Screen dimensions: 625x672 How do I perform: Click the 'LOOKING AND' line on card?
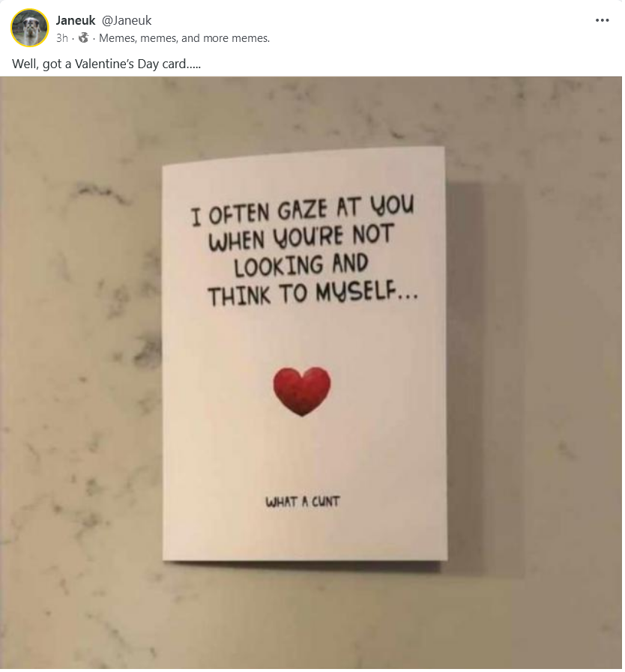pyautogui.click(x=301, y=265)
